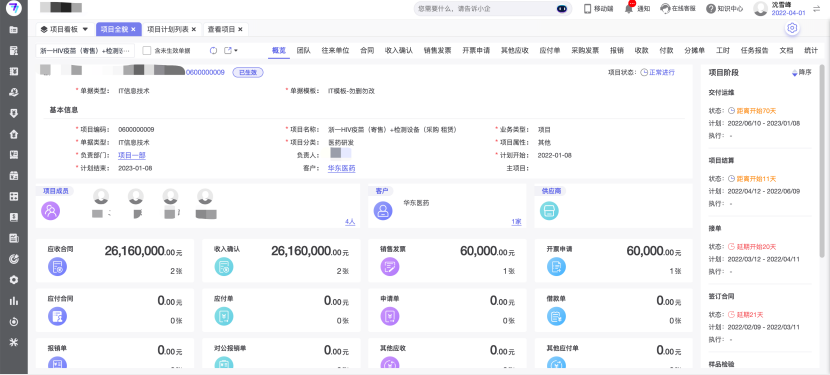
Task: Click the 销售发票 card icon
Action: click(x=390, y=267)
